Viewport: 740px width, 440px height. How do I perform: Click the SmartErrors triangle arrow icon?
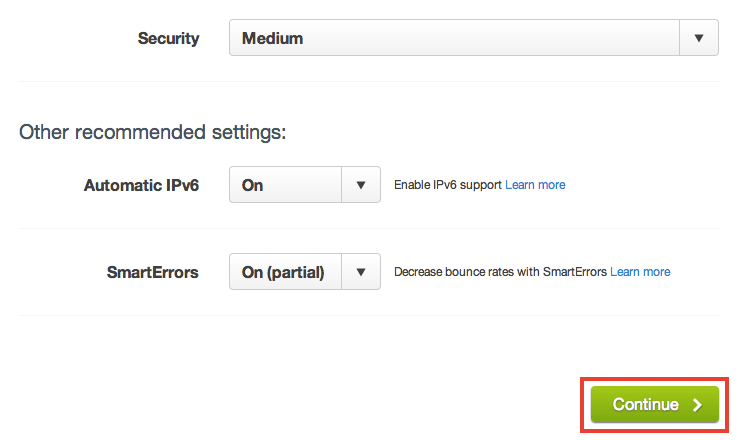(x=361, y=271)
